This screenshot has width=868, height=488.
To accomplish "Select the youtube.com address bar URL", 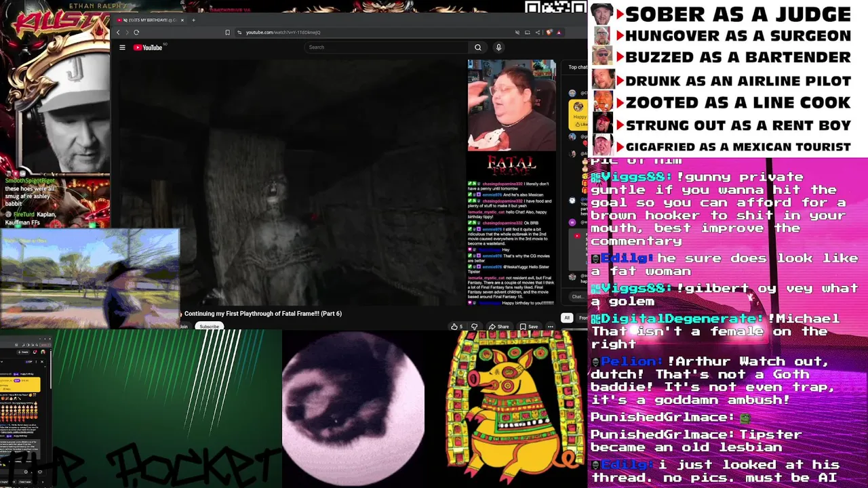I will pos(283,33).
